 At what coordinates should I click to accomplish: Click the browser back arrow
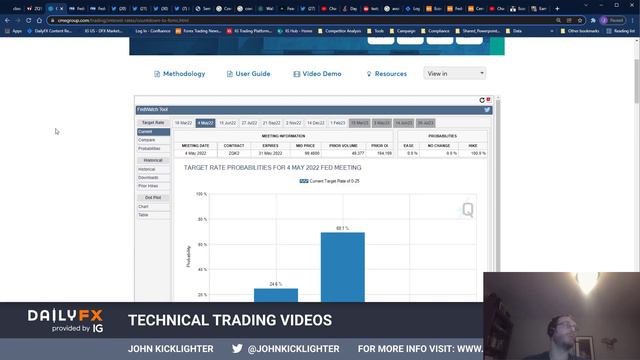7,20
